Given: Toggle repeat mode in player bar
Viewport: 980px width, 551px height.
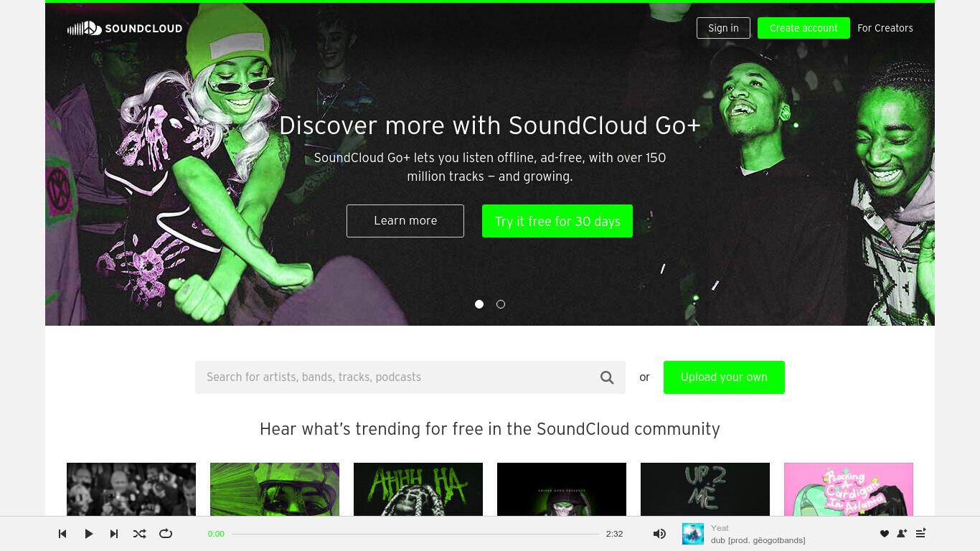Looking at the screenshot, I should click(166, 534).
